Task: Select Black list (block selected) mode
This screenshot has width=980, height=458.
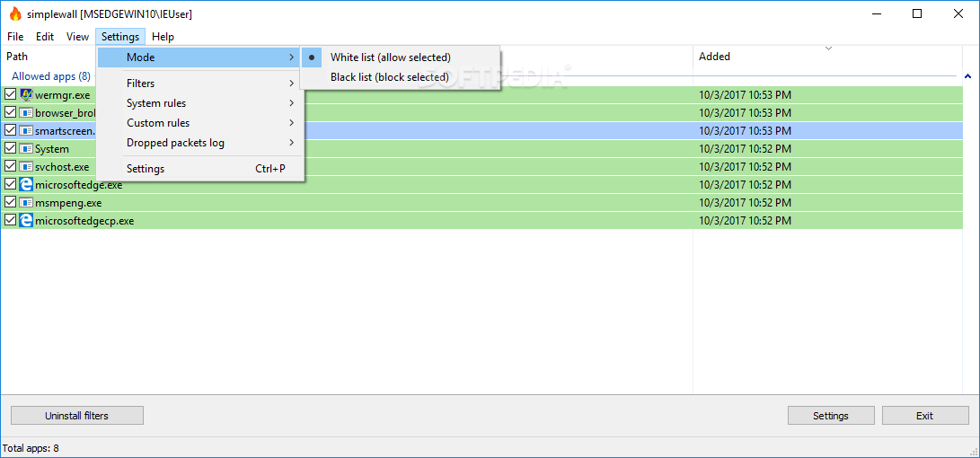Action: [x=400, y=77]
